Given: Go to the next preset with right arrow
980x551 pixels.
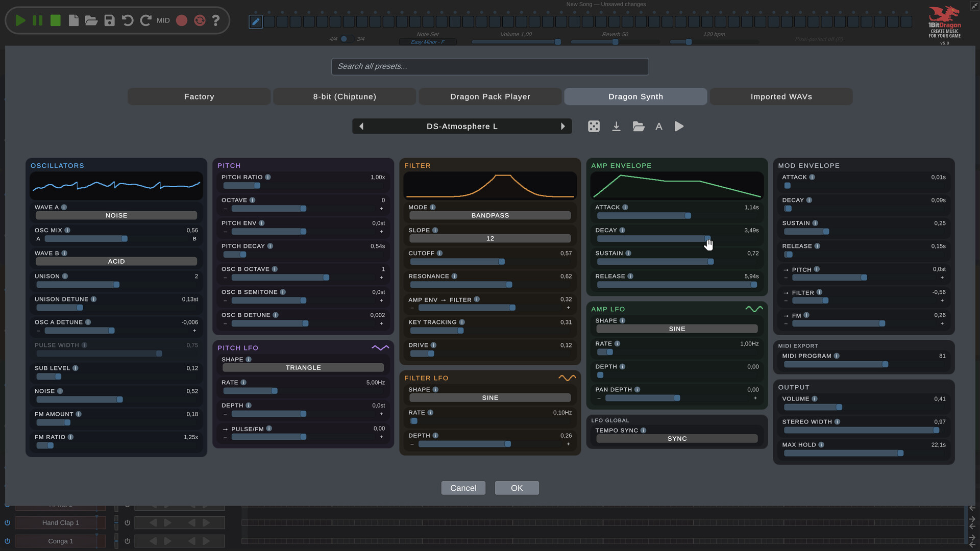Looking at the screenshot, I should (562, 127).
